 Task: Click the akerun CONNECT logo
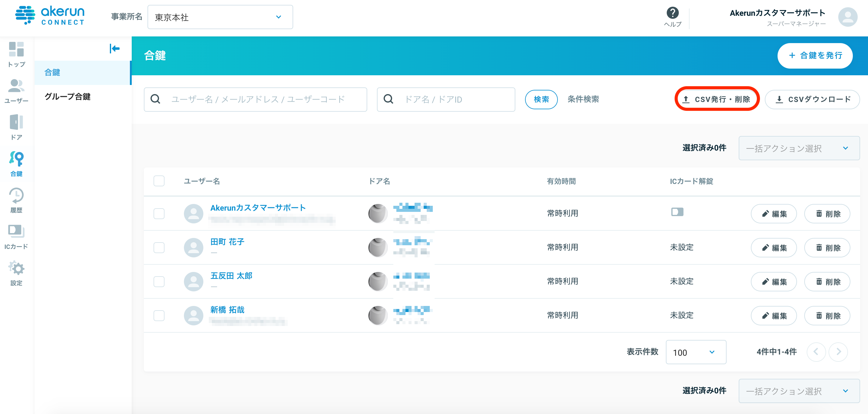pos(50,15)
